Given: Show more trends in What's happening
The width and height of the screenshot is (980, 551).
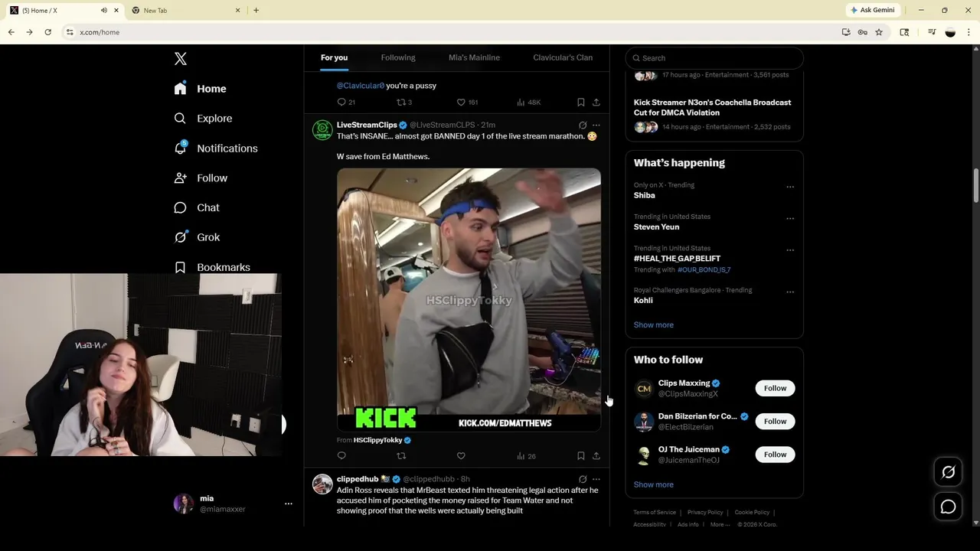Looking at the screenshot, I should point(653,324).
